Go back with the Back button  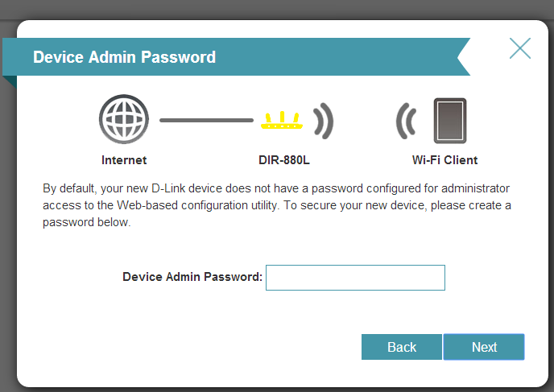pyautogui.click(x=402, y=347)
